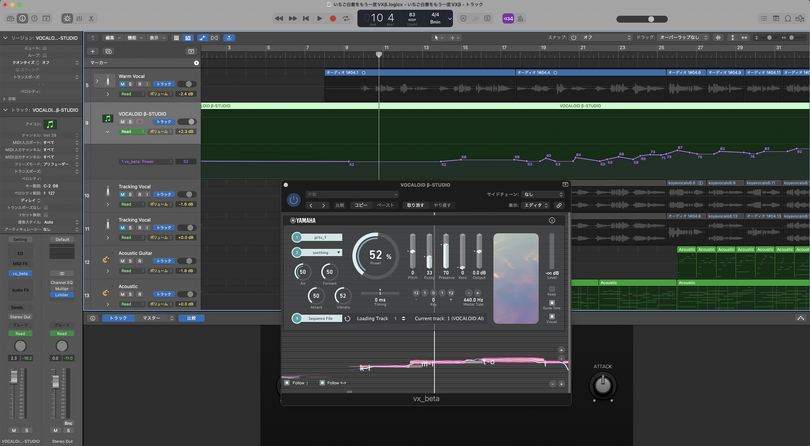Open the 機能 menu in tracks area

[x=134, y=38]
